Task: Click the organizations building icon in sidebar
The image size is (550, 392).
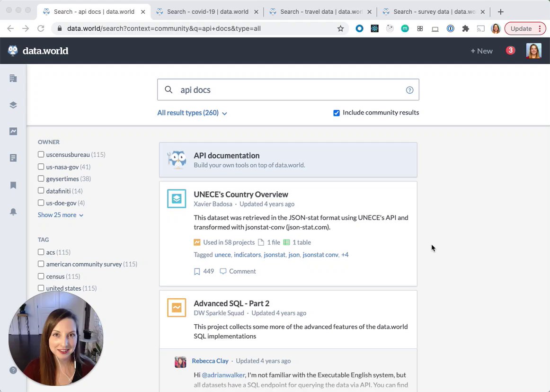Action: pos(13,78)
